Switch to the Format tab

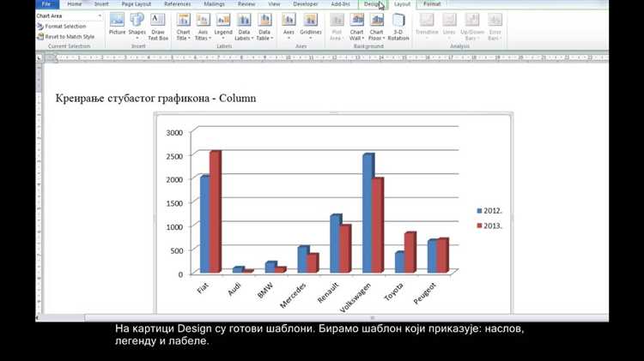pos(432,4)
